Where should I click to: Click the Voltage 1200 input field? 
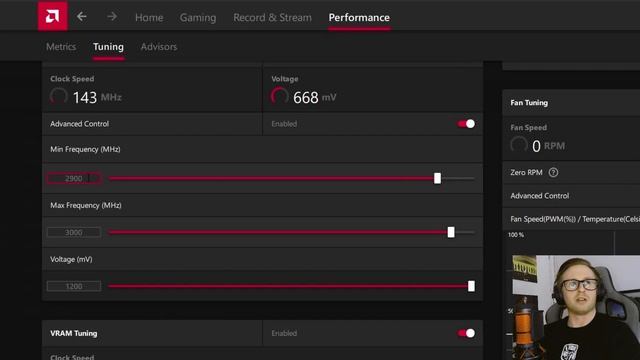click(74, 286)
